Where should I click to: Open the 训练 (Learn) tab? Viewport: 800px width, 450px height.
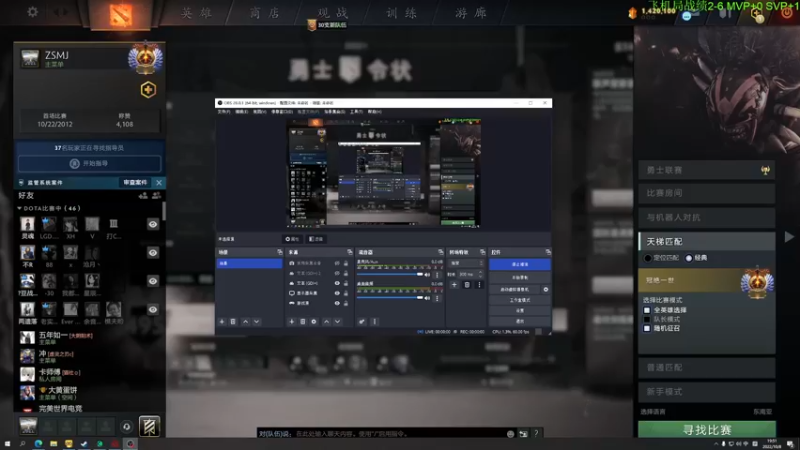(x=402, y=13)
